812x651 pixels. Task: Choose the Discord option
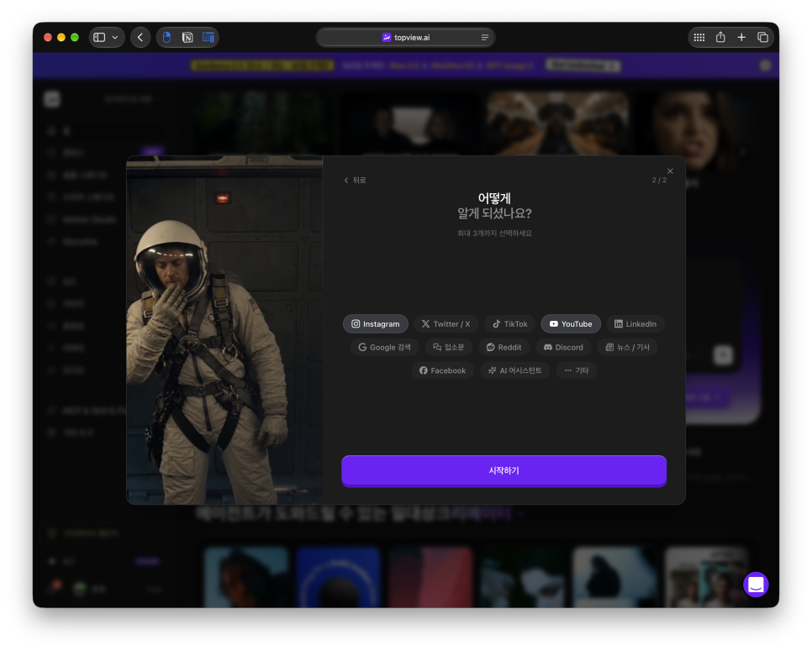(x=563, y=347)
